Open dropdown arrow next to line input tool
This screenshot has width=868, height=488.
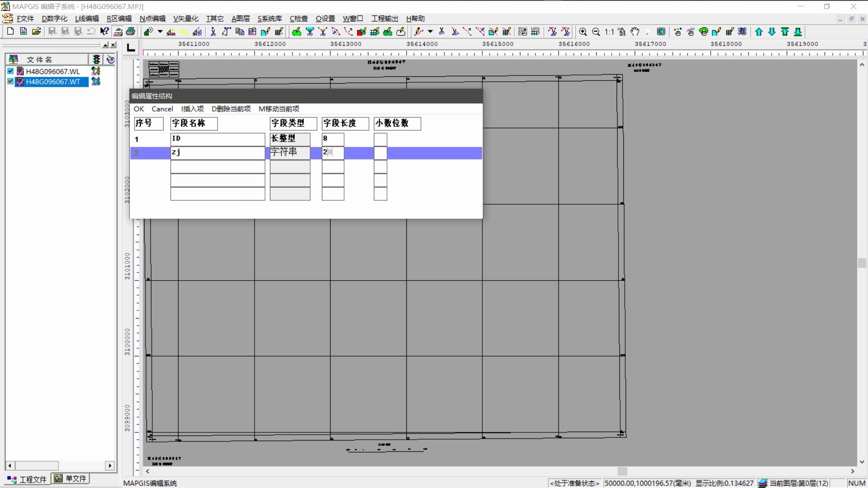[430, 32]
